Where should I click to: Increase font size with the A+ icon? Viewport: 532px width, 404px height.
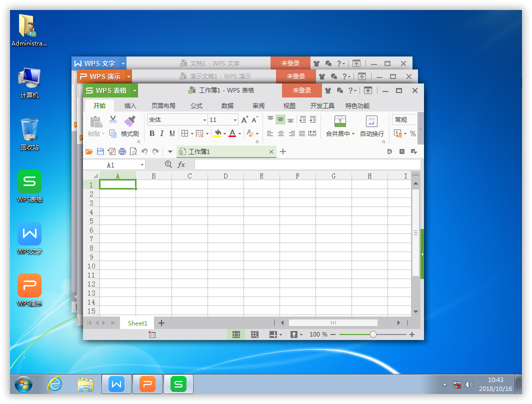pyautogui.click(x=244, y=120)
